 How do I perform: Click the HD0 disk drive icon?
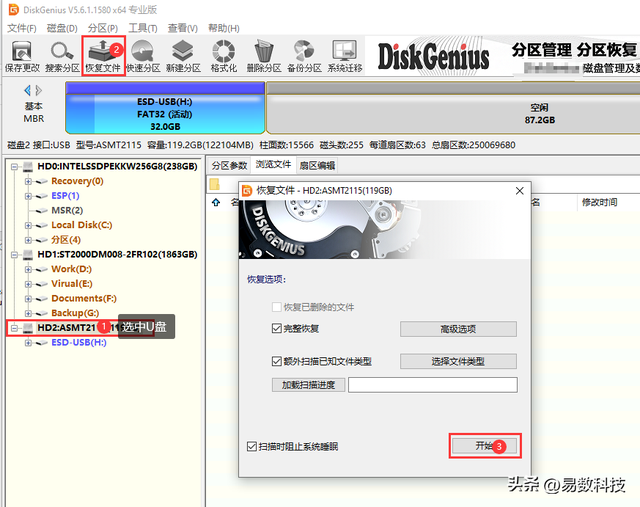[x=28, y=166]
